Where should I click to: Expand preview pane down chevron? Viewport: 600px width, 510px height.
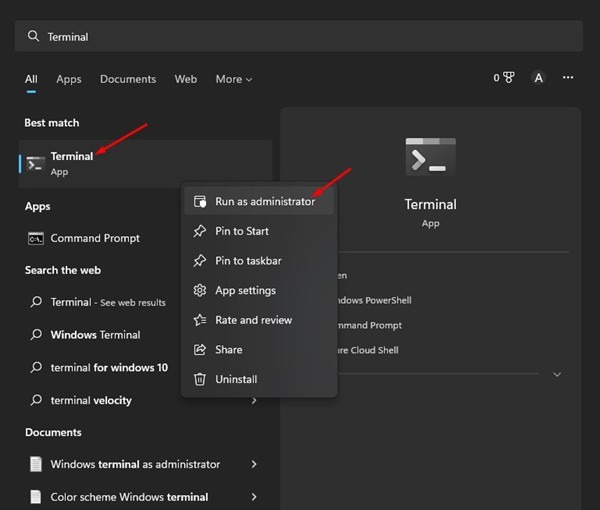click(x=557, y=374)
